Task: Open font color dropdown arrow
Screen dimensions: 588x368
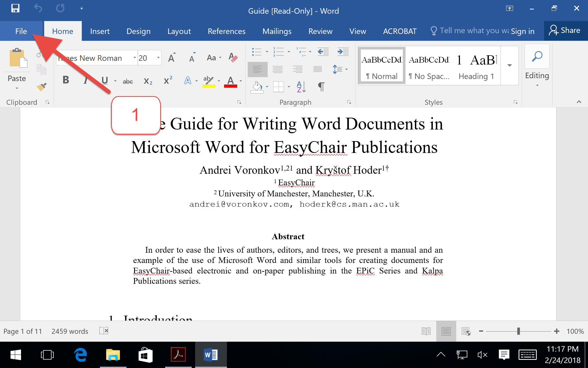Action: (x=241, y=81)
